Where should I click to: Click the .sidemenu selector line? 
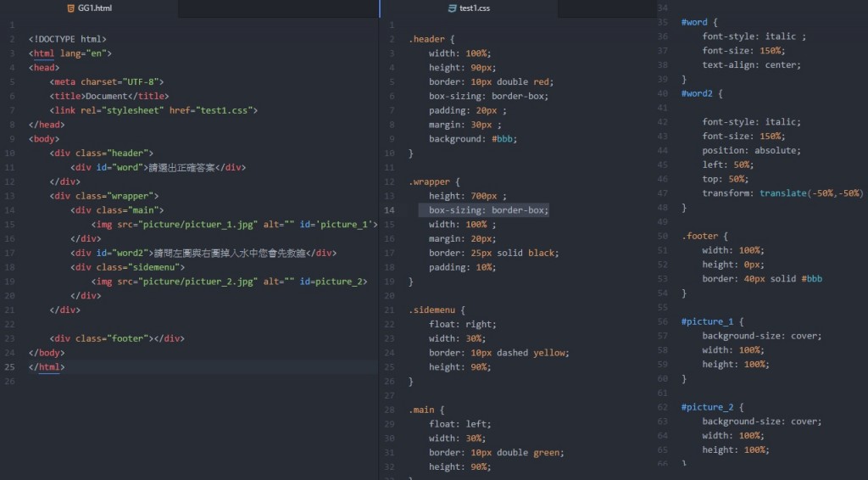point(437,310)
